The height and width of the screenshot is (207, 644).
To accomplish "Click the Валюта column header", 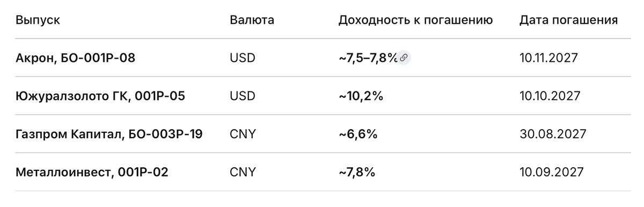I will coord(252,20).
